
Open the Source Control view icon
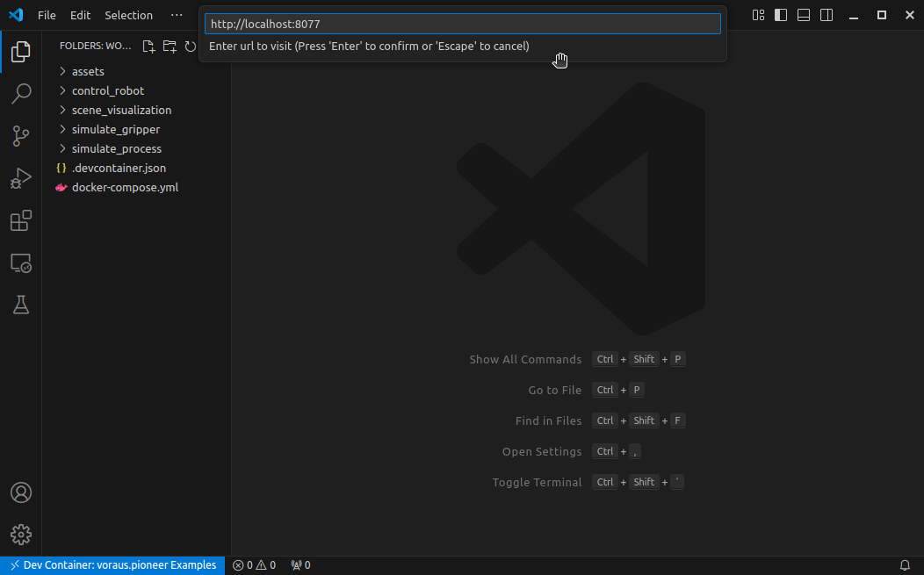(20, 136)
